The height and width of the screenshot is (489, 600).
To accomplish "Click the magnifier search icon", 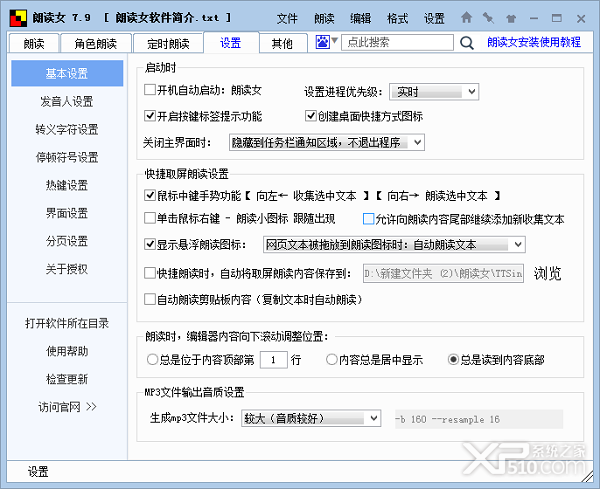I will pos(466,42).
